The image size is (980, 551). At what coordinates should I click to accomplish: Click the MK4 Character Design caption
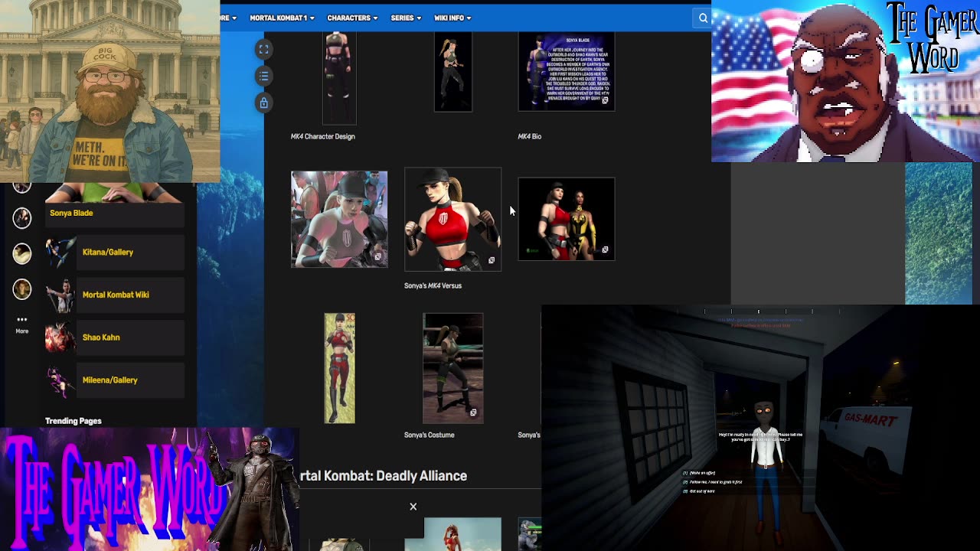click(x=322, y=136)
